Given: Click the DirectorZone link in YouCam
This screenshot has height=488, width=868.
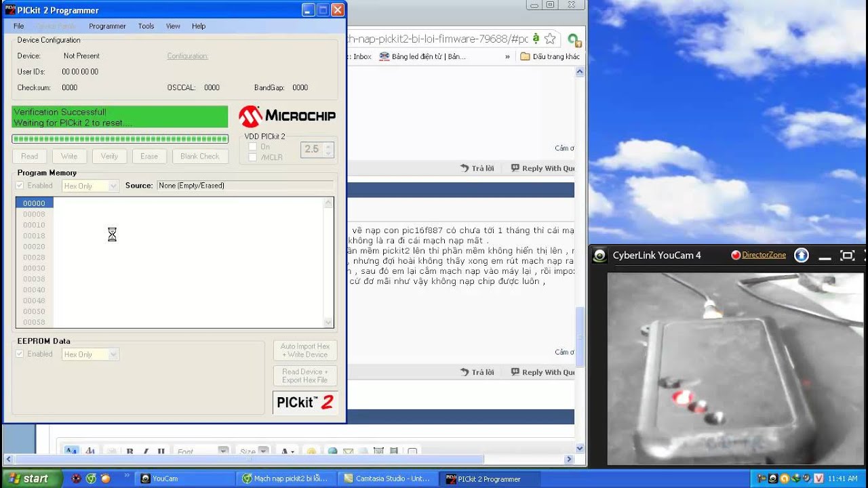Looking at the screenshot, I should (764, 255).
